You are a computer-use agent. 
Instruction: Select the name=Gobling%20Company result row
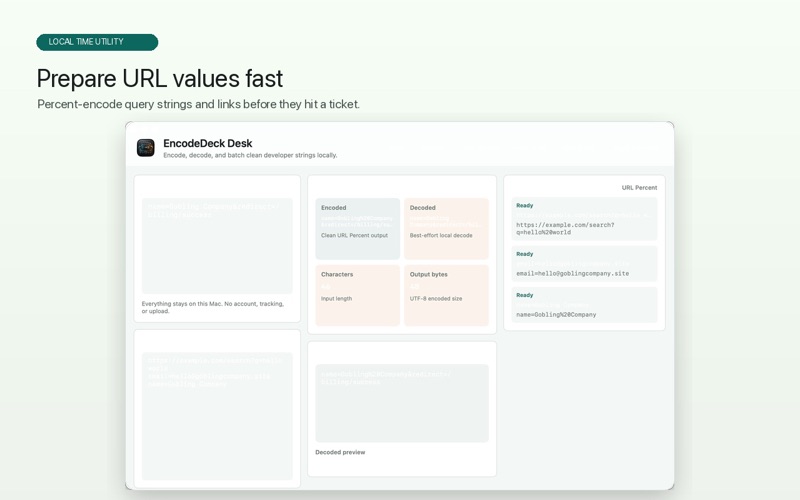(584, 305)
